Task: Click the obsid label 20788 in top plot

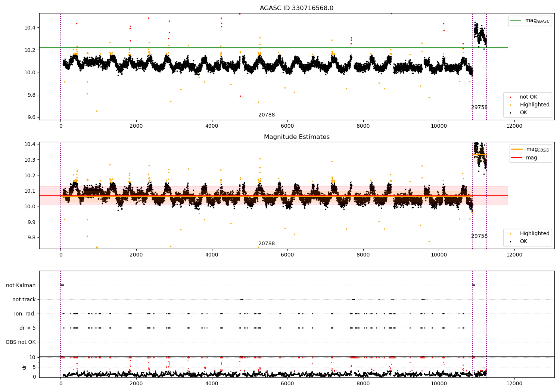Action: pyautogui.click(x=267, y=115)
